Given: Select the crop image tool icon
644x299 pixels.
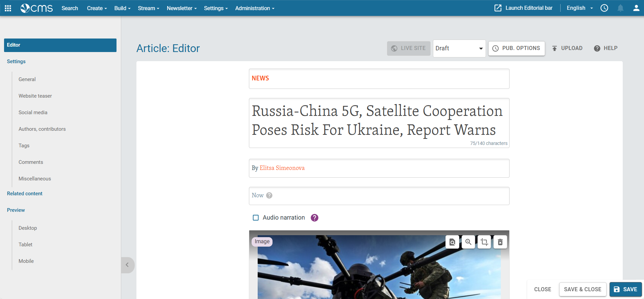Looking at the screenshot, I should pos(484,242).
